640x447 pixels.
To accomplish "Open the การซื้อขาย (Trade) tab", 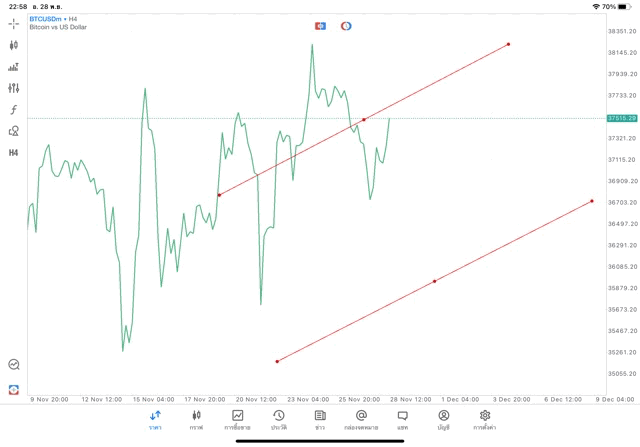I will click(238, 419).
